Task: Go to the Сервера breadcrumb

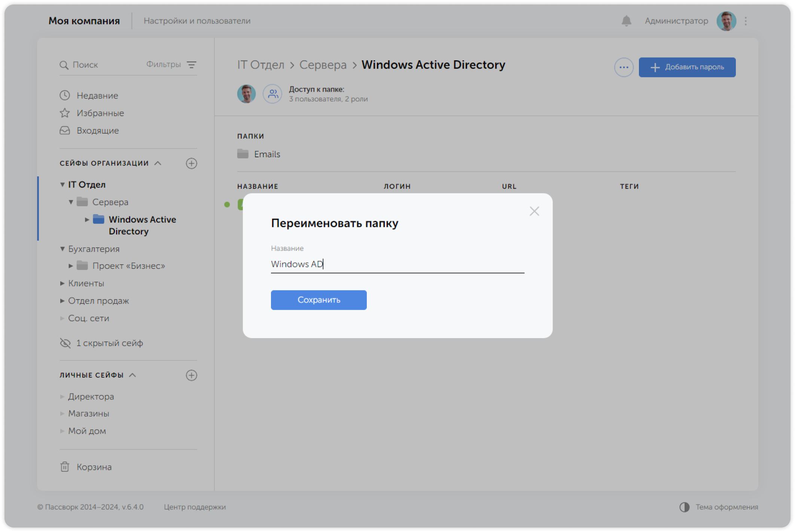Action: 323,65
